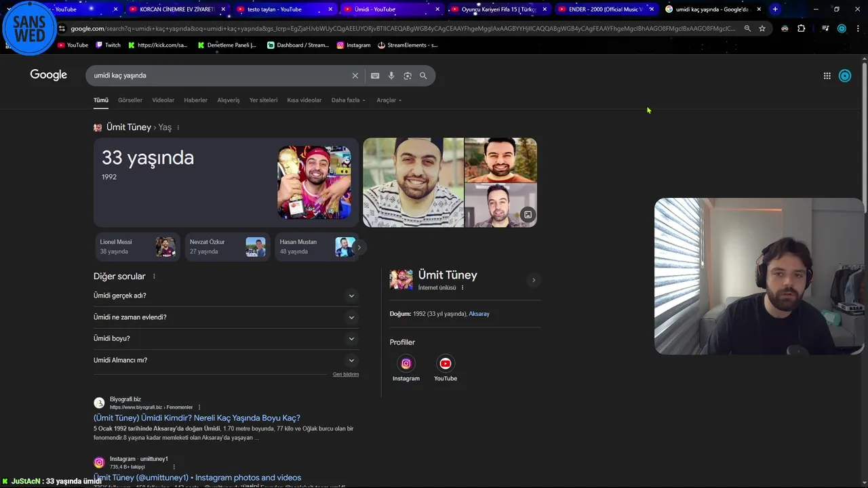Viewport: 868px width, 488px height.
Task: Click the magnifier search button in search box
Action: point(423,76)
